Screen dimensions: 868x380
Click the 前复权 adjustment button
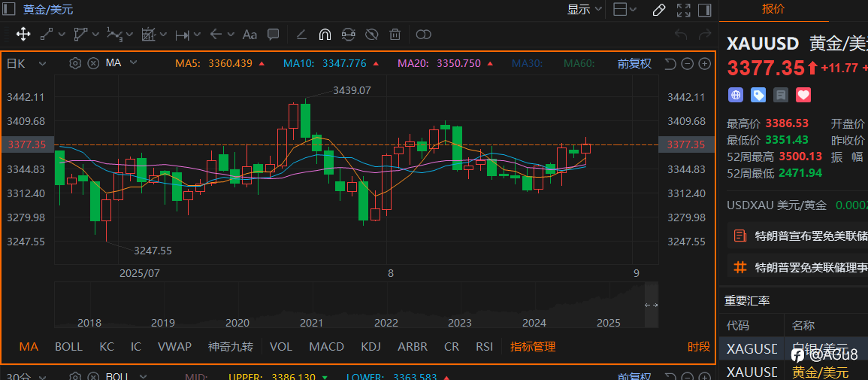(x=634, y=63)
